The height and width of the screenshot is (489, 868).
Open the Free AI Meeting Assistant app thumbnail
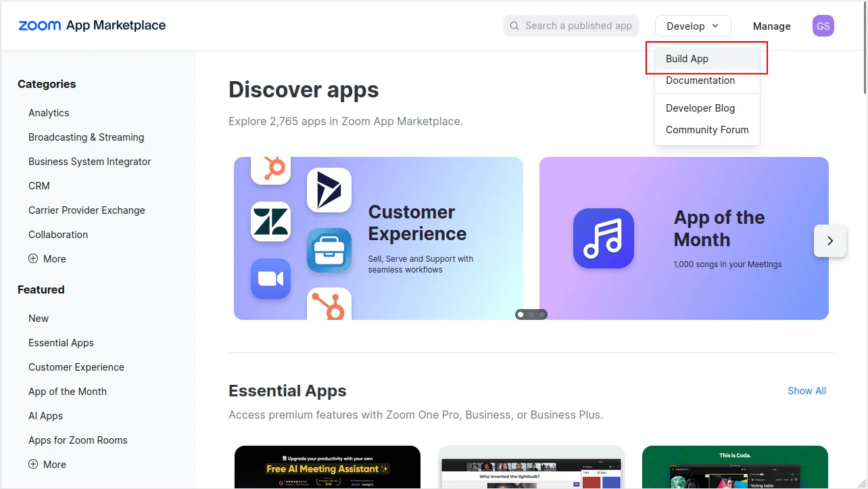click(327, 467)
